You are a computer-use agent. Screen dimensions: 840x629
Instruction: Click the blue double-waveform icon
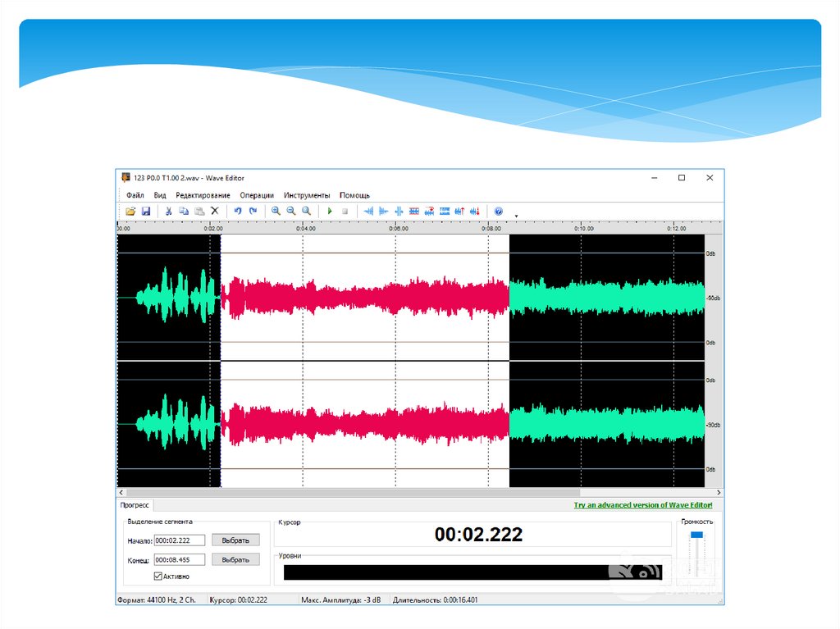point(445,211)
